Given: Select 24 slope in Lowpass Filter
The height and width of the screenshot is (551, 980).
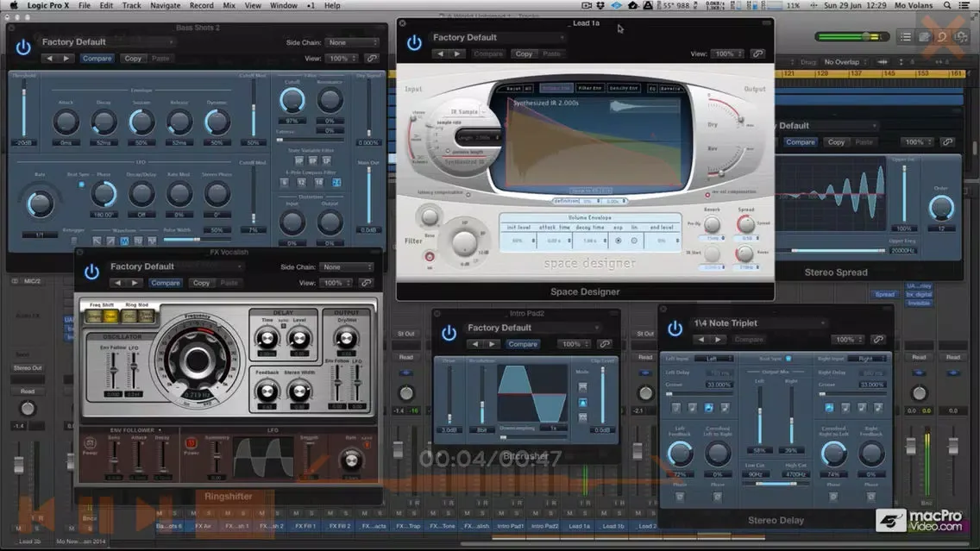Looking at the screenshot, I should pyautogui.click(x=336, y=183).
